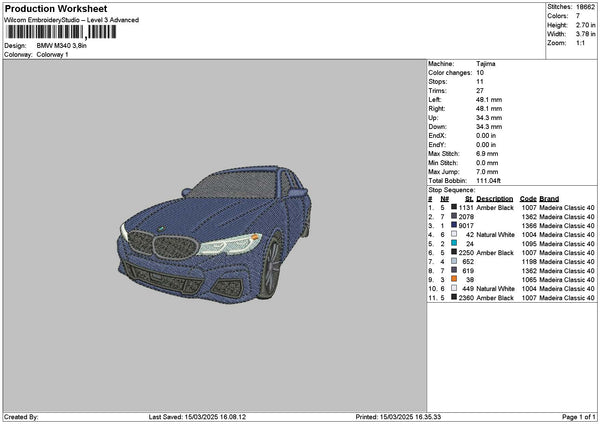Image resolution: width=600 pixels, height=424 pixels.
Task: Click the Machine value Tajima
Action: [486, 63]
